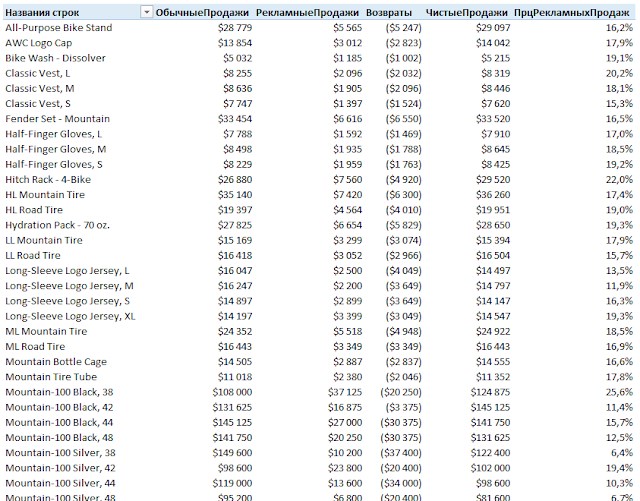Viewport: 640px width, 501px height.
Task: Click the ($37 400) returns cell
Action: click(401, 453)
